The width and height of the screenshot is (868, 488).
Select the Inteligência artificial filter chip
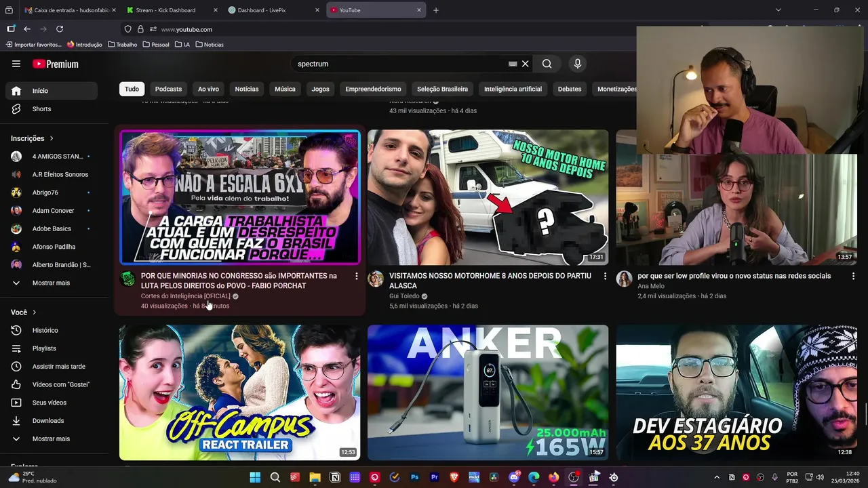(513, 89)
